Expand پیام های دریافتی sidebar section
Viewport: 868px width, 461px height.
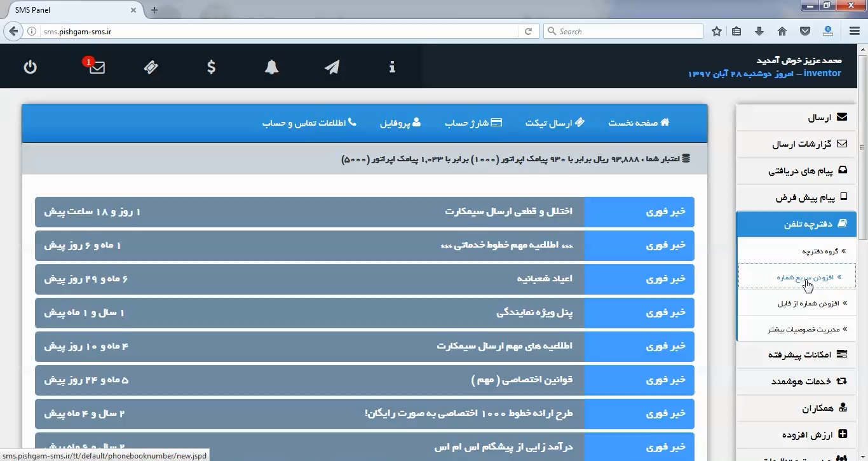pos(796,171)
